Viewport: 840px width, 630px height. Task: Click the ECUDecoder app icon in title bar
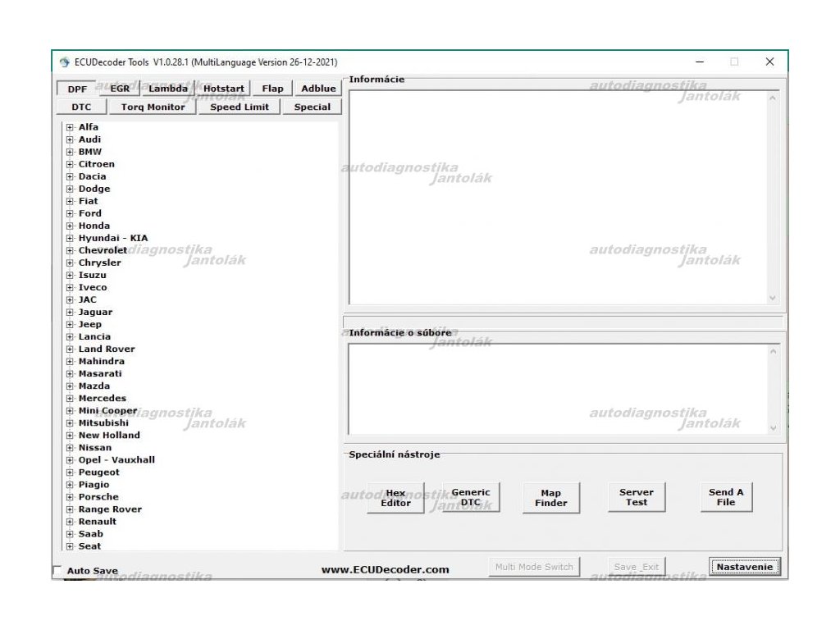(x=64, y=62)
